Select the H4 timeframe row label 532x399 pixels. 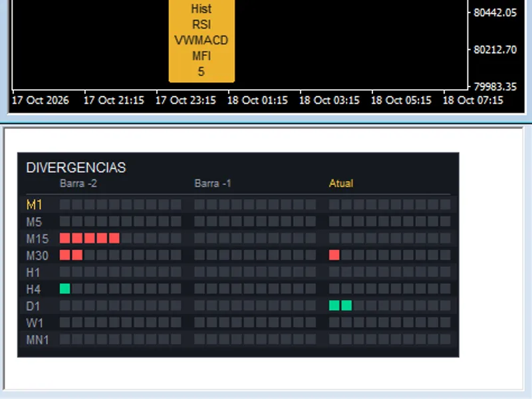34,289
